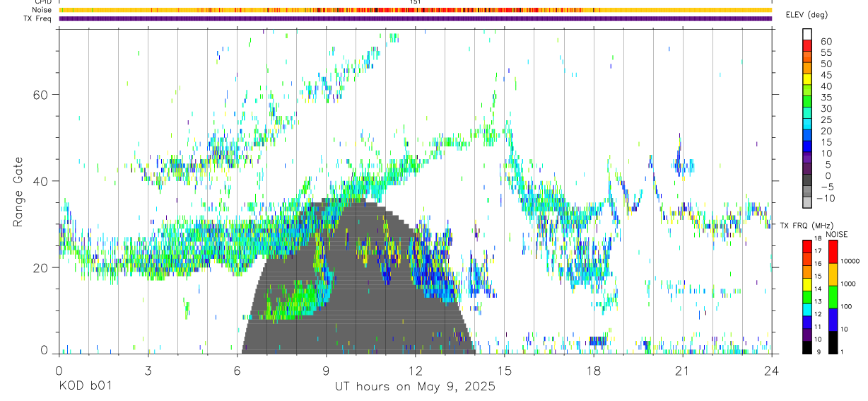Click the '55' label on ELEV legend
Image resolution: width=868 pixels, height=401 pixels.
(826, 53)
